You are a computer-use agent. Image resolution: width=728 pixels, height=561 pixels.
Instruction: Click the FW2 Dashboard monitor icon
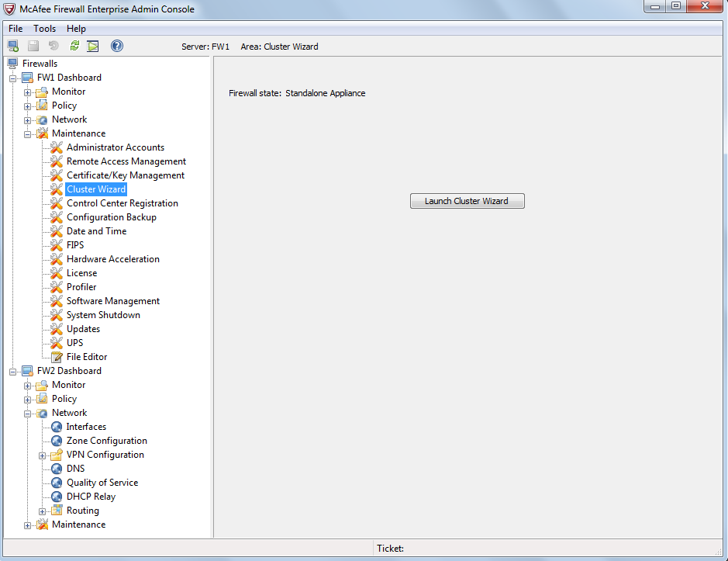tap(28, 371)
